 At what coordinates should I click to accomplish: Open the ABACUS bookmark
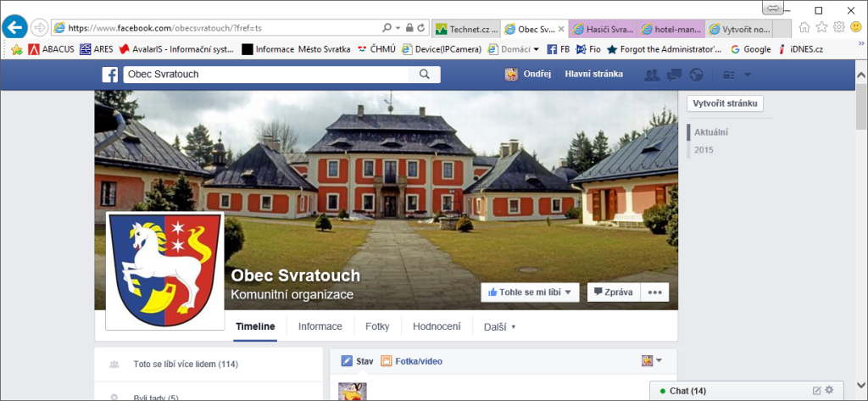coord(51,49)
